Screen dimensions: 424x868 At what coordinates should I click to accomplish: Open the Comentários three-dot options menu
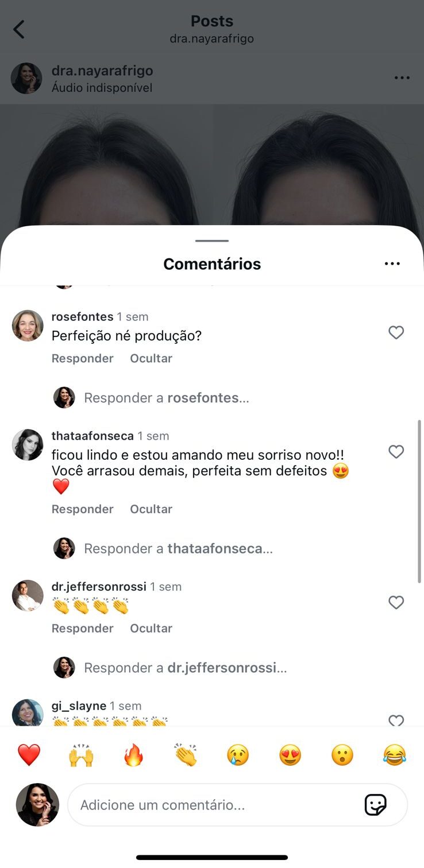[x=392, y=263]
